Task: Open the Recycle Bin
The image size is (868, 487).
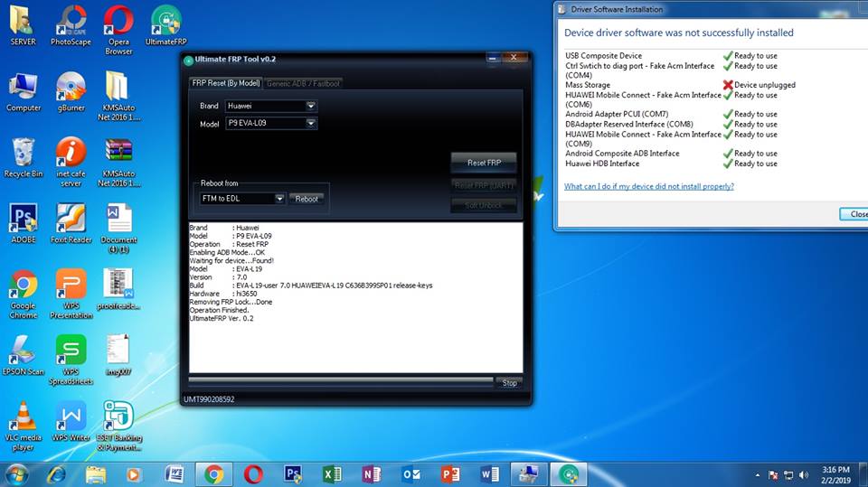Action: (23, 158)
